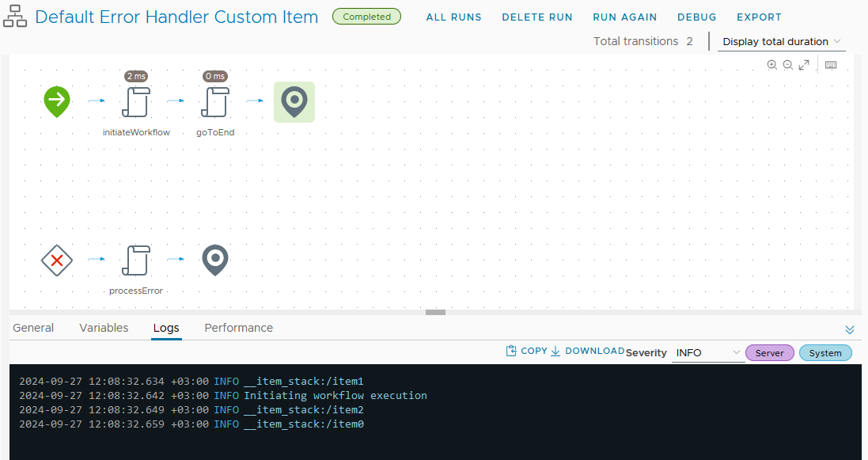This screenshot has height=460, width=868.
Task: Click RUN AGAIN
Action: click(x=625, y=17)
